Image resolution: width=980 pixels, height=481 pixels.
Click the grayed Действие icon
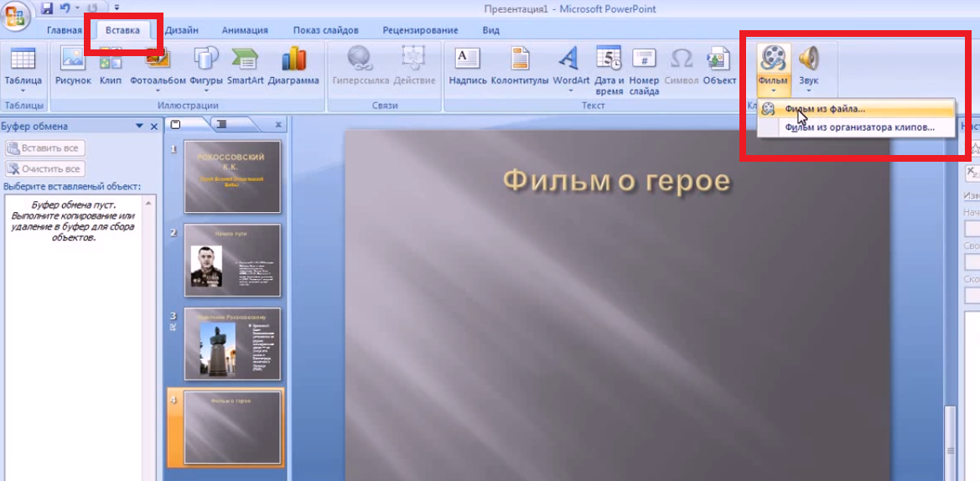point(415,58)
